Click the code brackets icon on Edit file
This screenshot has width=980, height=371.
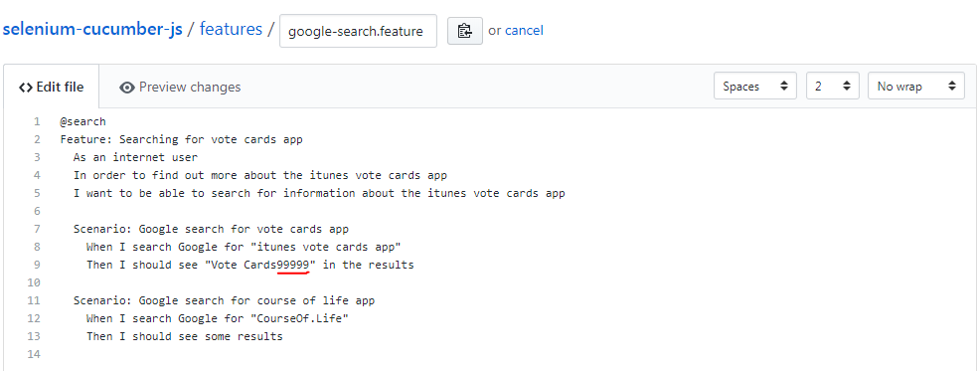point(26,88)
